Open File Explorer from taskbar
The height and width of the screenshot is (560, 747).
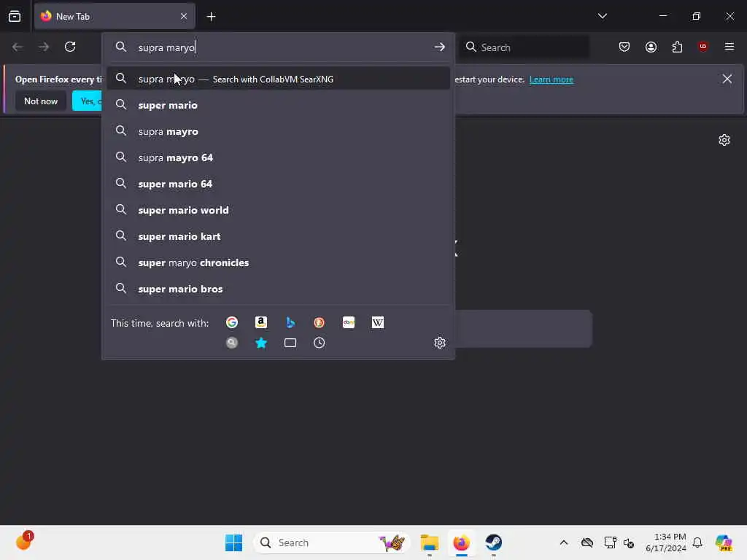coord(429,542)
